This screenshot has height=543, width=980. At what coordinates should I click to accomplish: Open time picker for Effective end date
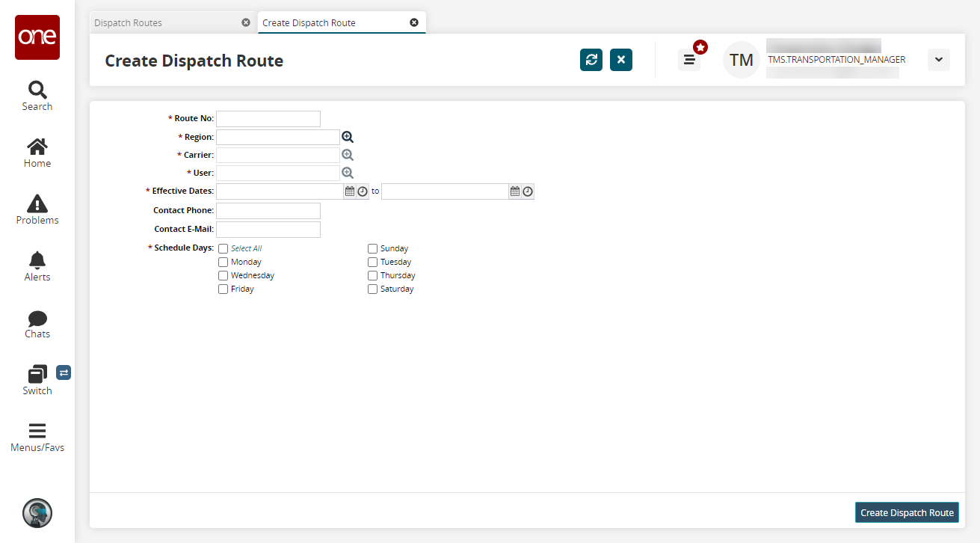(x=528, y=191)
